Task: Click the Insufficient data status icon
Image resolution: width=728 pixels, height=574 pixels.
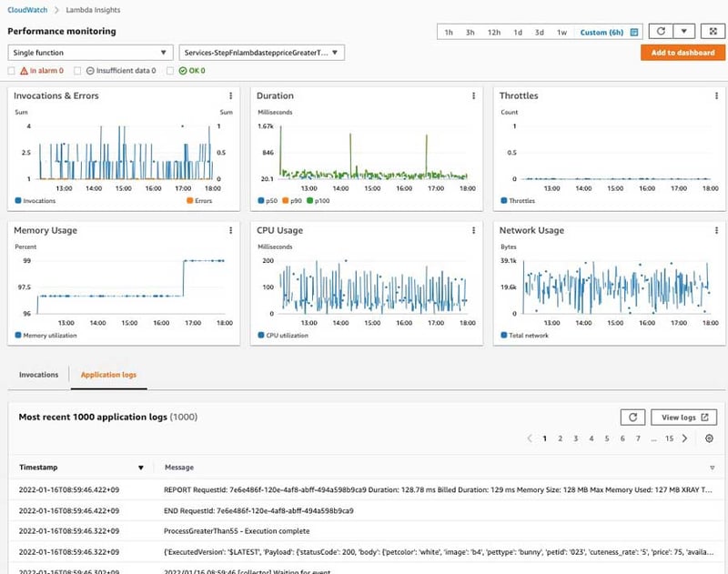Action: (x=90, y=71)
